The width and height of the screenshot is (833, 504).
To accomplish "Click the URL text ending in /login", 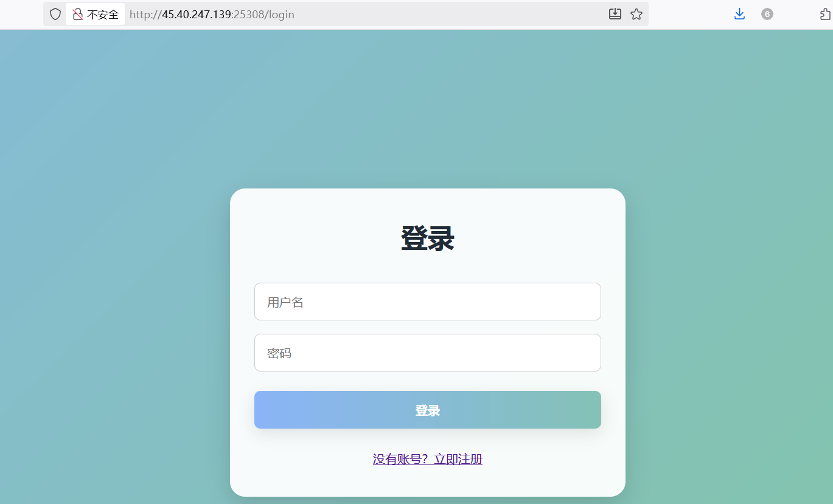I will (279, 15).
